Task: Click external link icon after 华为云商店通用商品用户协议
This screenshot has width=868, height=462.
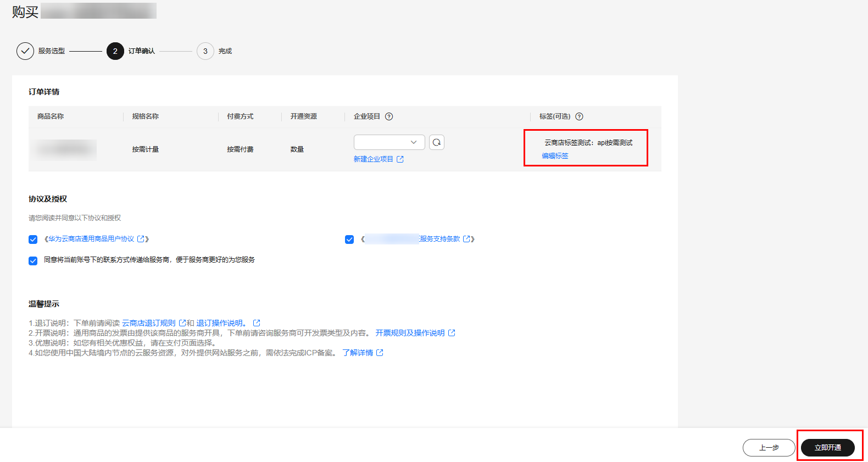Action: (141, 239)
